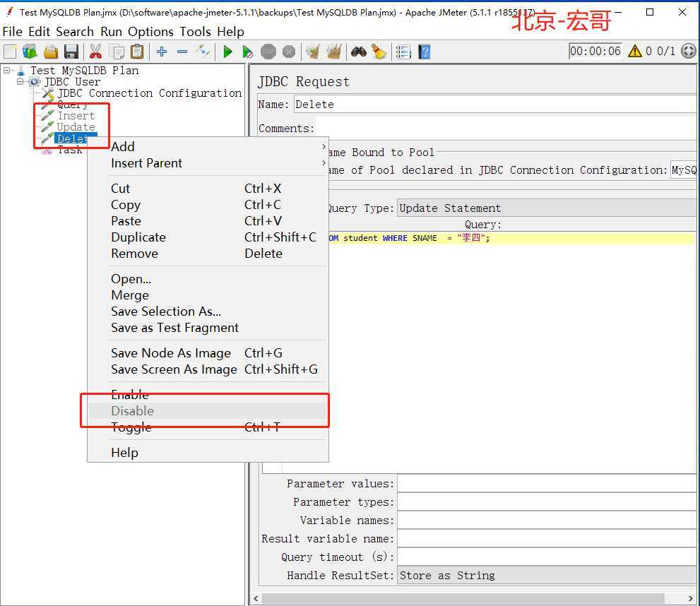
Task: Choose Save Node As Image
Action: [208, 353]
